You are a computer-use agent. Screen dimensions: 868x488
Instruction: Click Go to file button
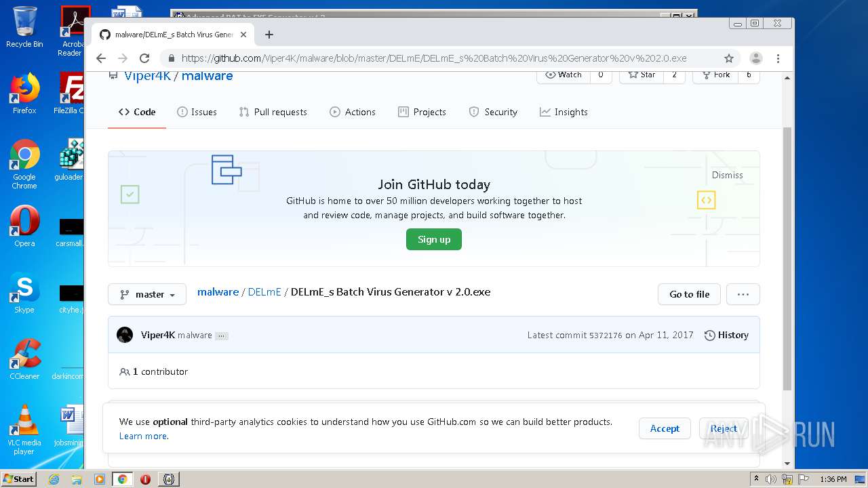689,294
